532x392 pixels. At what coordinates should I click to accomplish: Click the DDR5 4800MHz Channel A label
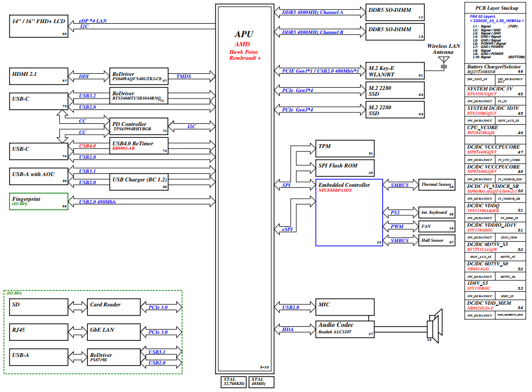coord(313,12)
